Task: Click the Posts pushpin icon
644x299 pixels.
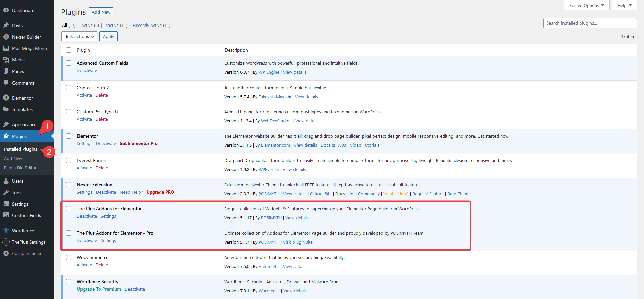Action: click(6, 26)
